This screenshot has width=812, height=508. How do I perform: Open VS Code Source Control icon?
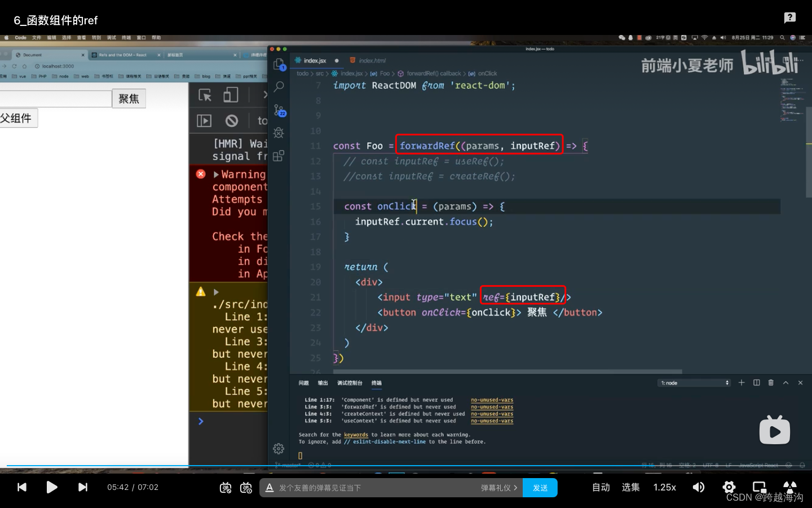(279, 110)
